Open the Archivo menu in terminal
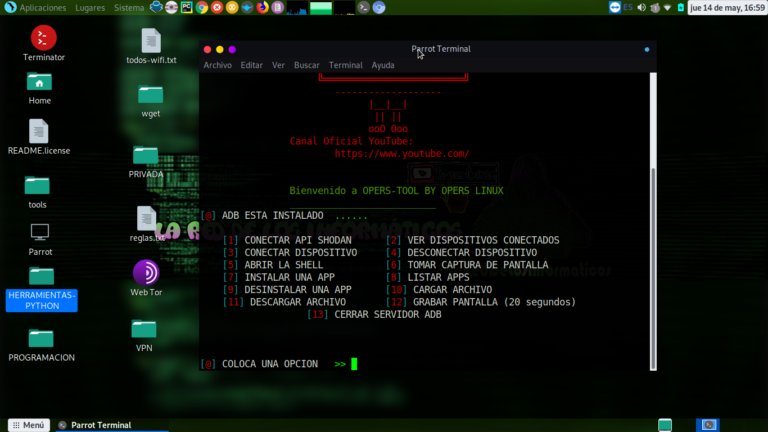The height and width of the screenshot is (432, 768). coord(217,65)
